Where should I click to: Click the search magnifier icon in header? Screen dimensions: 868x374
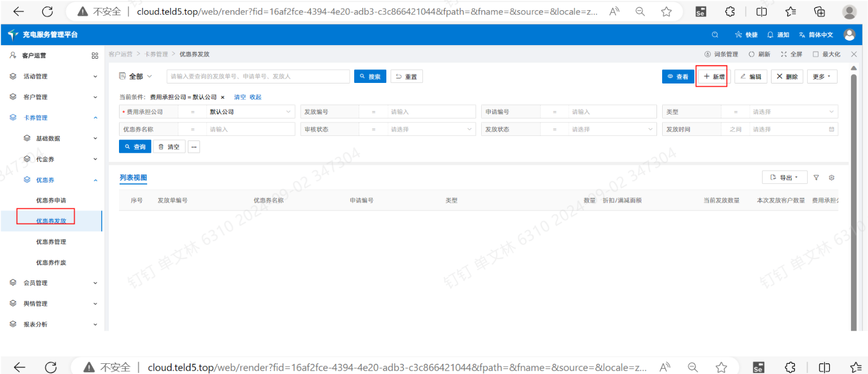pos(715,35)
